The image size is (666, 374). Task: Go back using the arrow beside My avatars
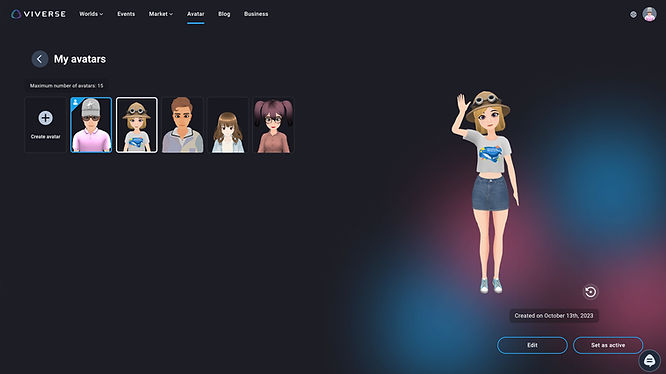(40, 59)
